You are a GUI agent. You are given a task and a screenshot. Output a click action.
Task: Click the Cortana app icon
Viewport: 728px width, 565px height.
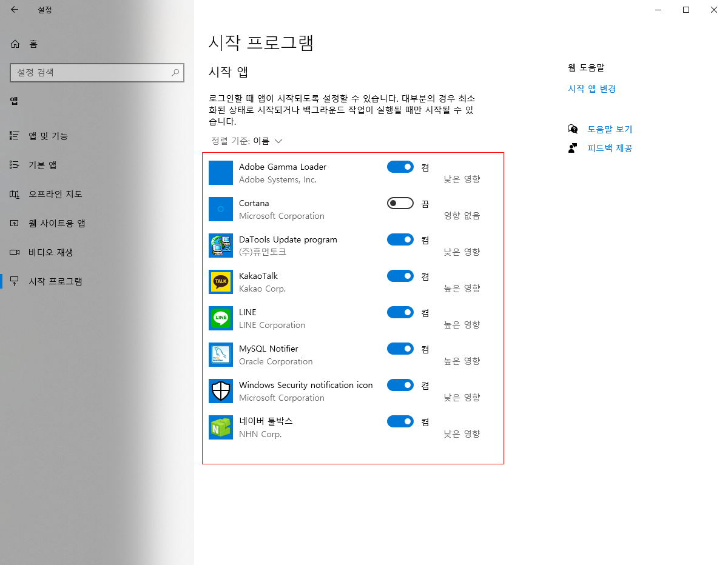pos(221,209)
